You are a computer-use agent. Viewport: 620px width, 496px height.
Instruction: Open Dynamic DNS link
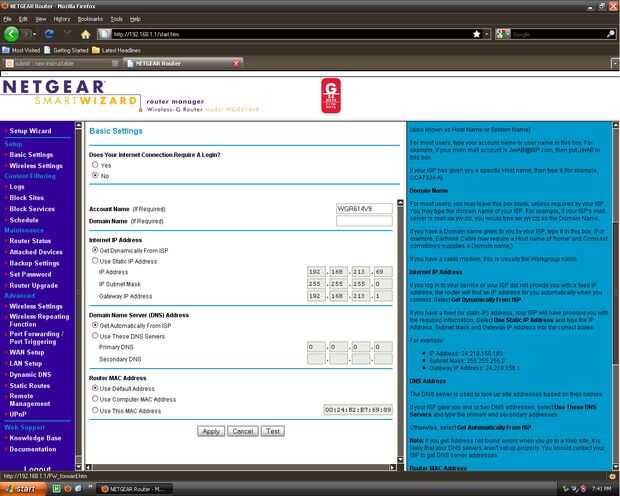[x=30, y=375]
